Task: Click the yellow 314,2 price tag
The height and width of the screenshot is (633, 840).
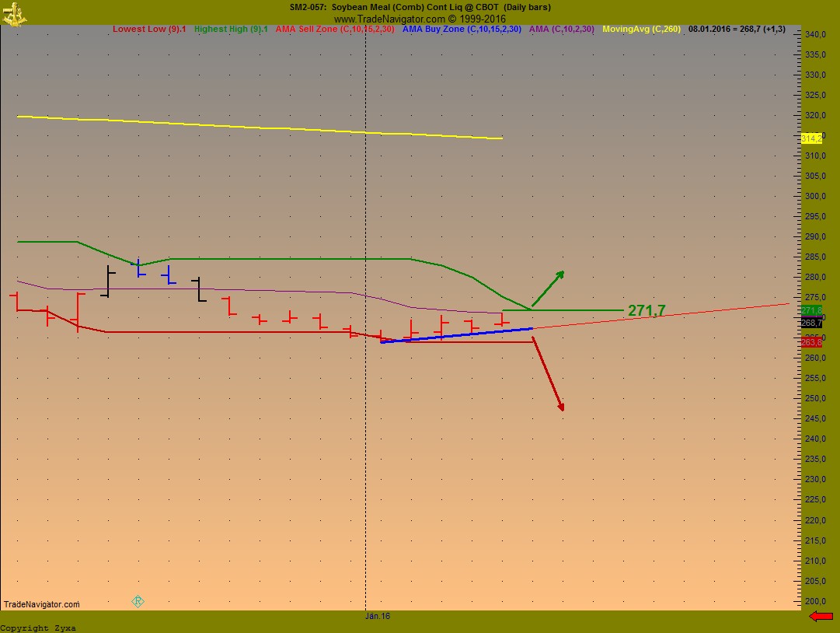Action: point(811,139)
